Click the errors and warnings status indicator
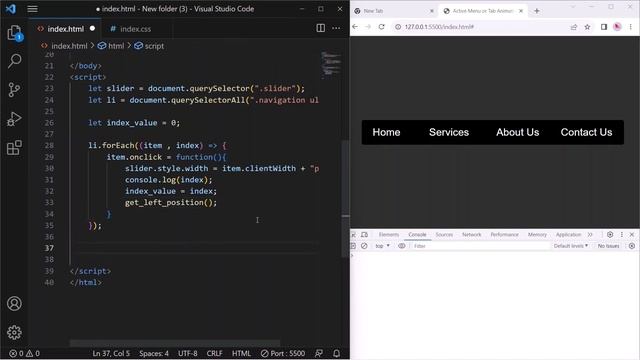The height and width of the screenshot is (360, 640). 24,353
